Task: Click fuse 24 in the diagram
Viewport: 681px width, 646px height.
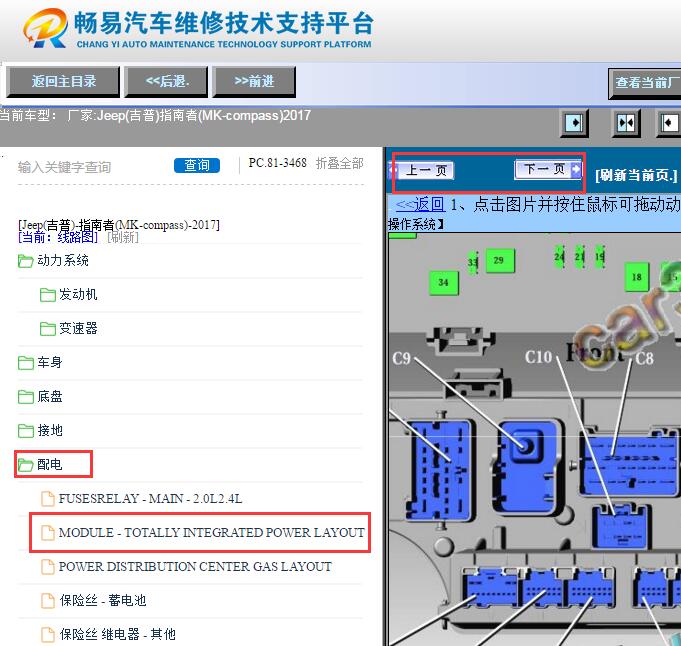Action: pyautogui.click(x=559, y=257)
